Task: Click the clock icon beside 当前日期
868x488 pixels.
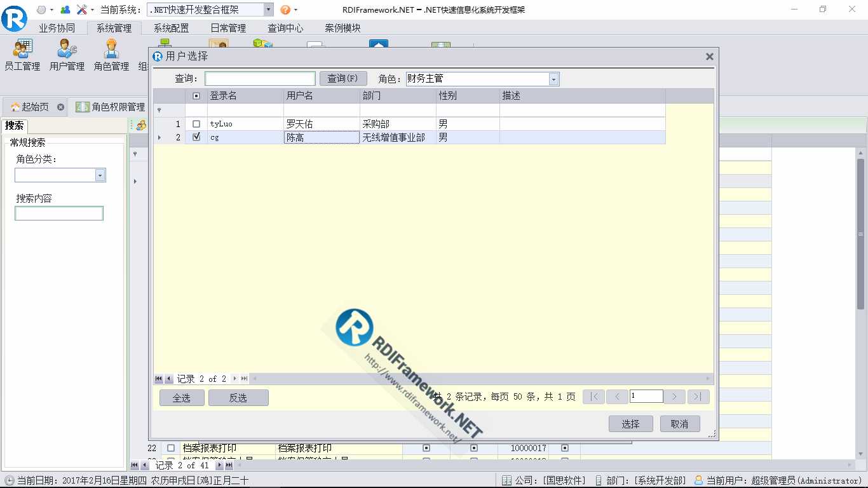Action: [x=10, y=480]
